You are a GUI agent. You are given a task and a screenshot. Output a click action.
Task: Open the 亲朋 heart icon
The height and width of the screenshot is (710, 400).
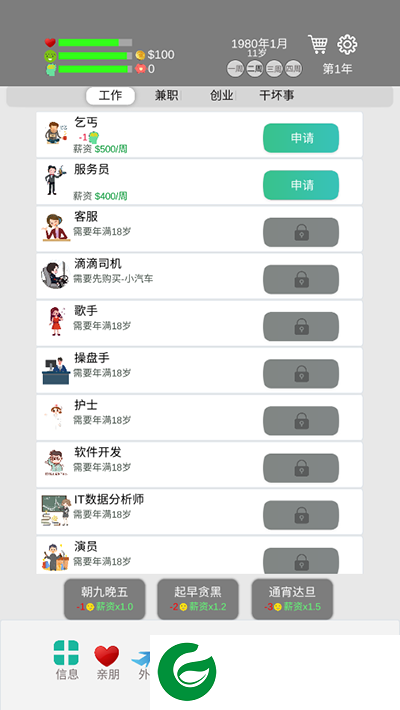tap(107, 656)
